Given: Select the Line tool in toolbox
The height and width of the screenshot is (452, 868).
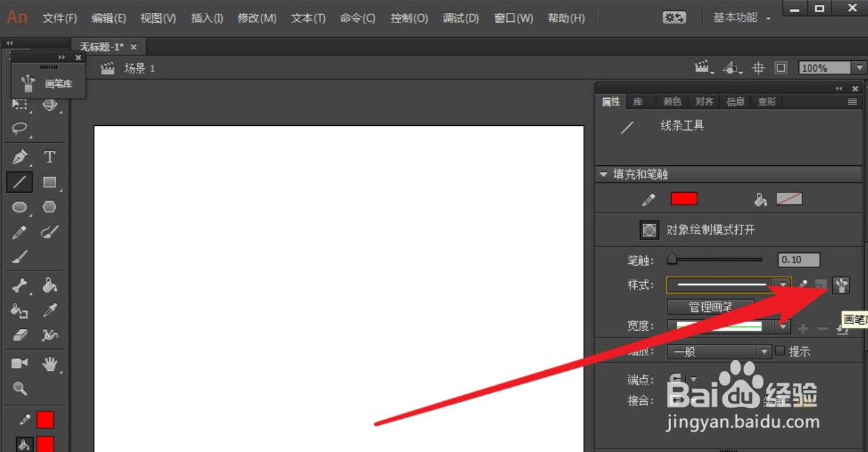Looking at the screenshot, I should click(20, 182).
